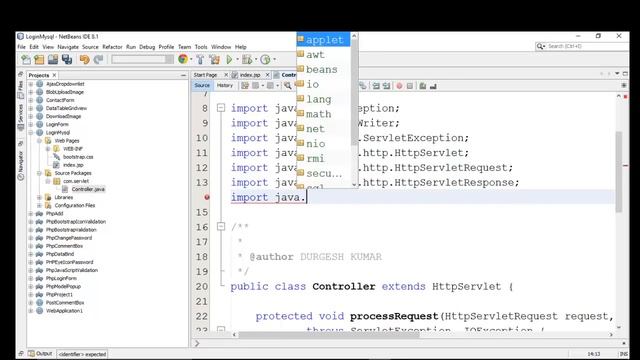Click the green Run Project icon
640x360 pixels.
[229, 60]
